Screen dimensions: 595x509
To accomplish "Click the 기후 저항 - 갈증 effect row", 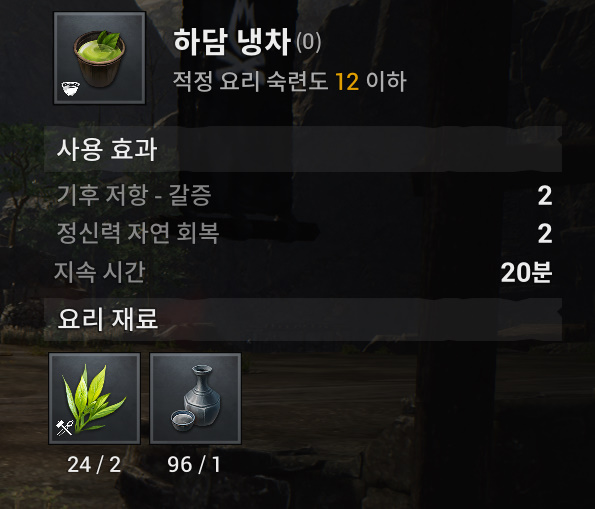I will click(304, 195).
